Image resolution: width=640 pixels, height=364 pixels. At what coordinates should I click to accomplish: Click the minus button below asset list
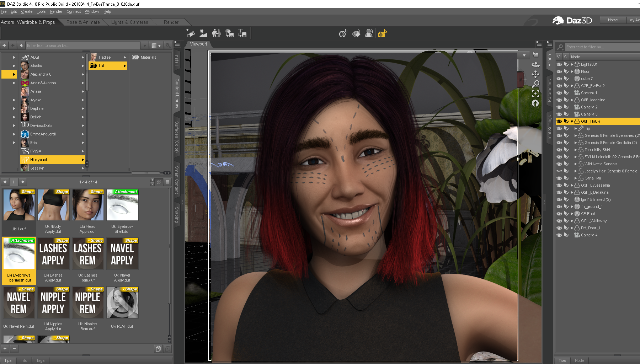(14, 349)
